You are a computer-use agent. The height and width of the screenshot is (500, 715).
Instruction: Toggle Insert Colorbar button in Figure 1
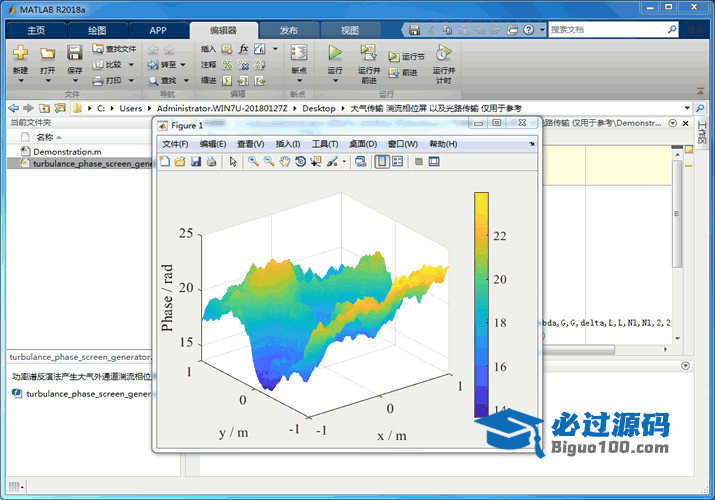point(382,161)
